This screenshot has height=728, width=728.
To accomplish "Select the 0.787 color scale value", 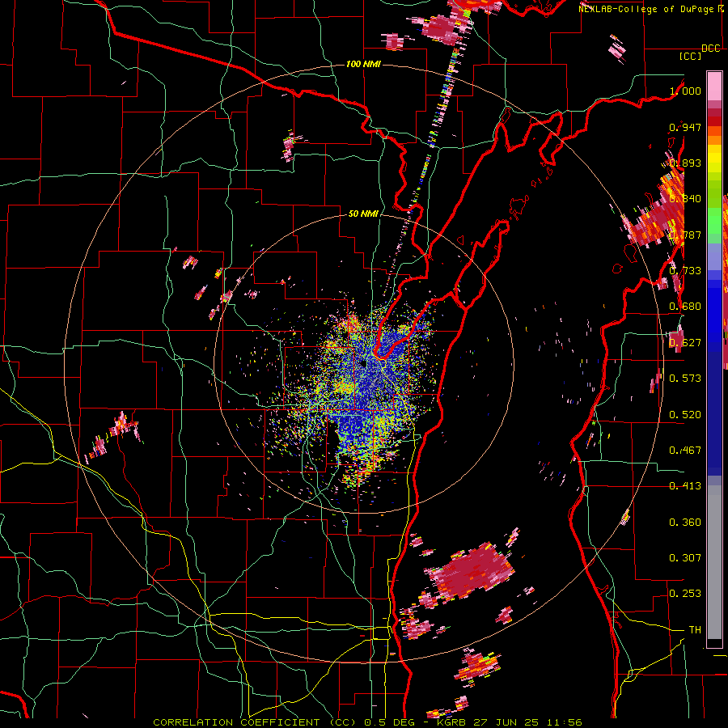I will 685,235.
